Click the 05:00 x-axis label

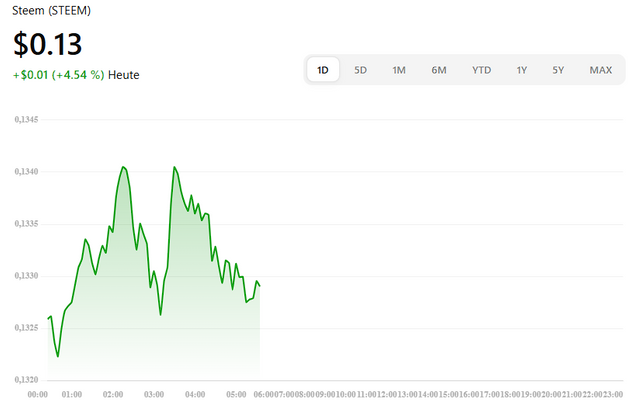[x=236, y=394]
